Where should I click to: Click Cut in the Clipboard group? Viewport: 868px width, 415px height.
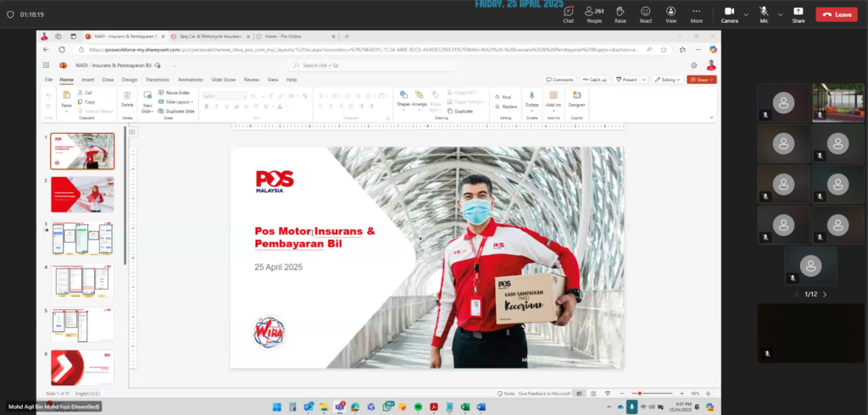point(85,92)
